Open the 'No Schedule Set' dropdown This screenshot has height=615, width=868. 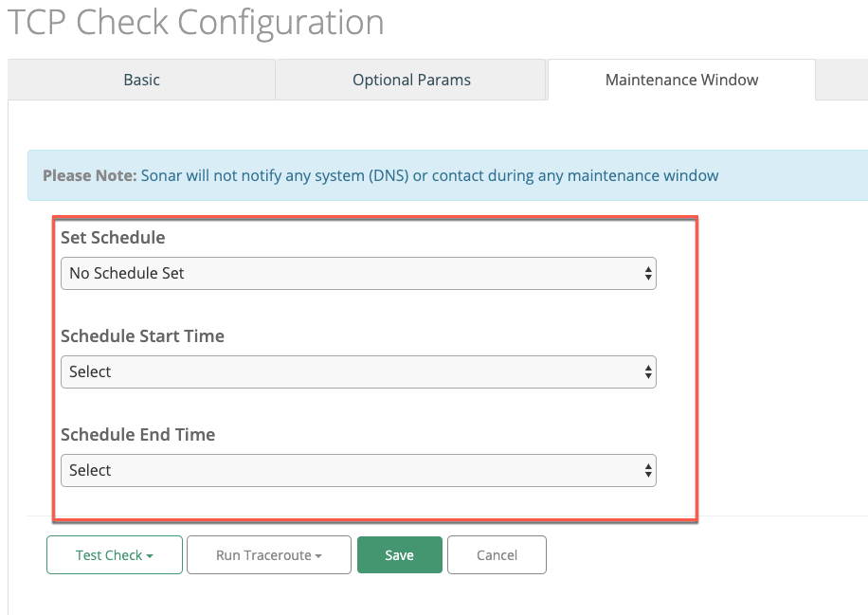tap(358, 274)
